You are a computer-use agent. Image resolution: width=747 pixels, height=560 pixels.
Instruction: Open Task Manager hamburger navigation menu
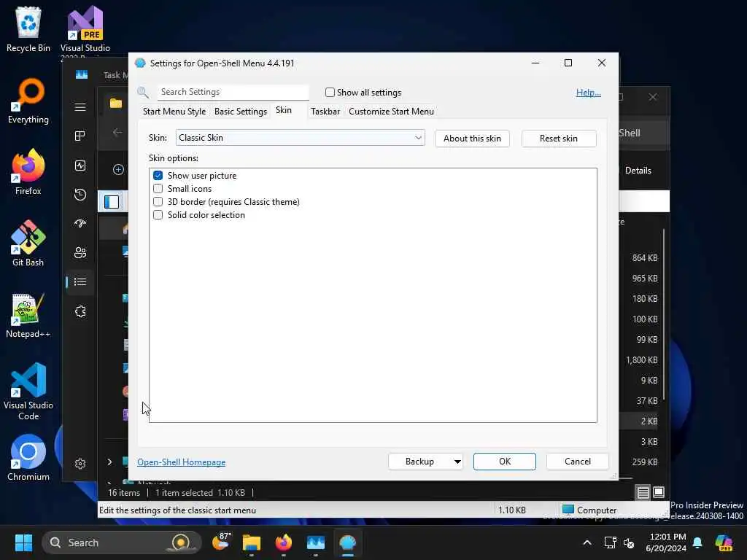click(x=80, y=107)
